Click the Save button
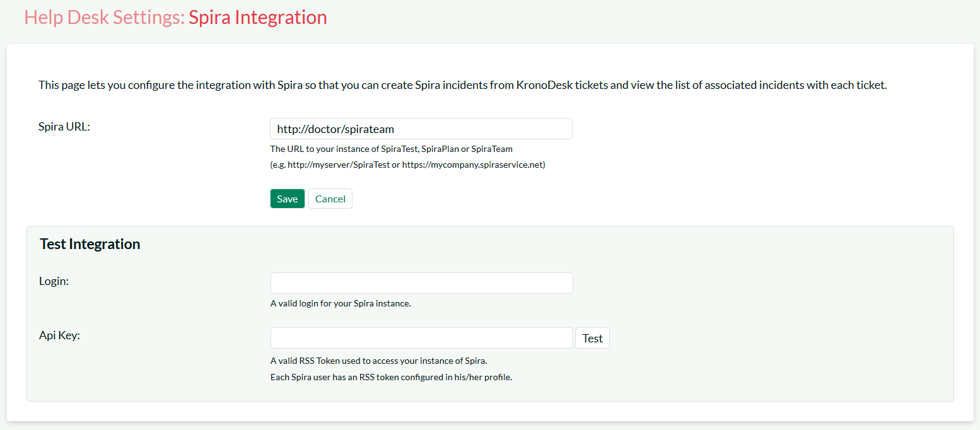 (288, 199)
